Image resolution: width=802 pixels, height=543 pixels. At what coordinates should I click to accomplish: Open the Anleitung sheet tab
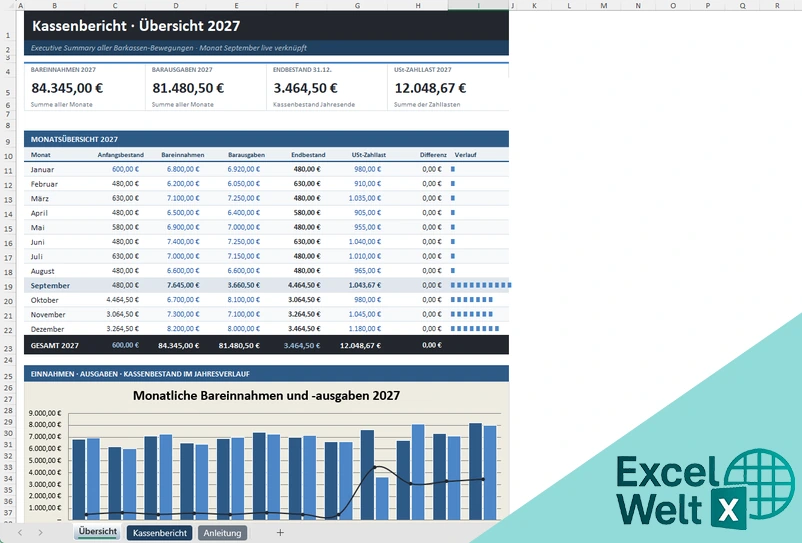tap(222, 533)
